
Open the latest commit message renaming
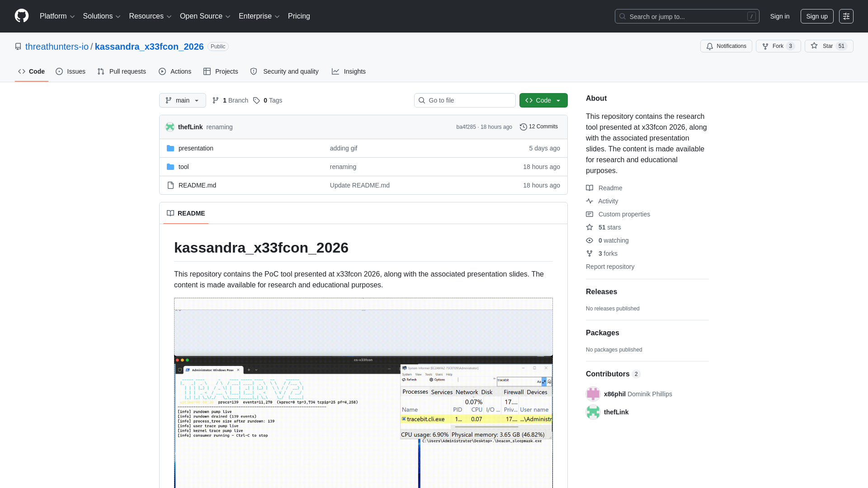pyautogui.click(x=219, y=127)
